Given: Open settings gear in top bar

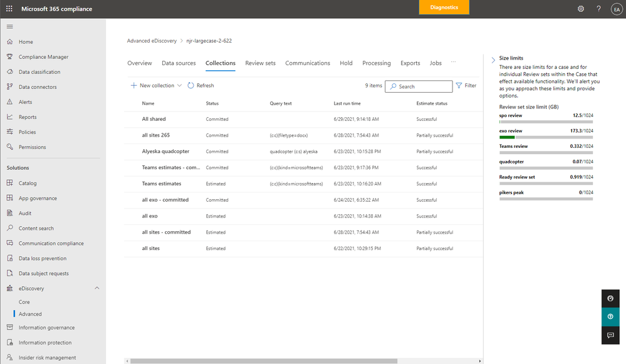Looking at the screenshot, I should tap(581, 9).
